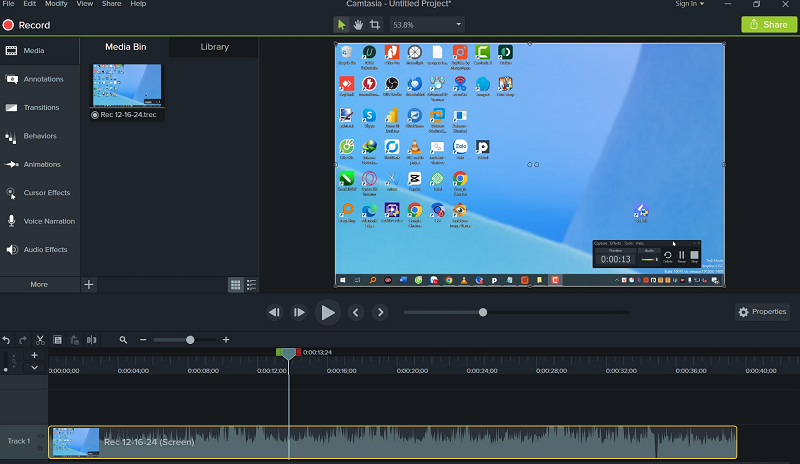This screenshot has height=464, width=800.
Task: Split the clip at the playhead
Action: pyautogui.click(x=91, y=340)
